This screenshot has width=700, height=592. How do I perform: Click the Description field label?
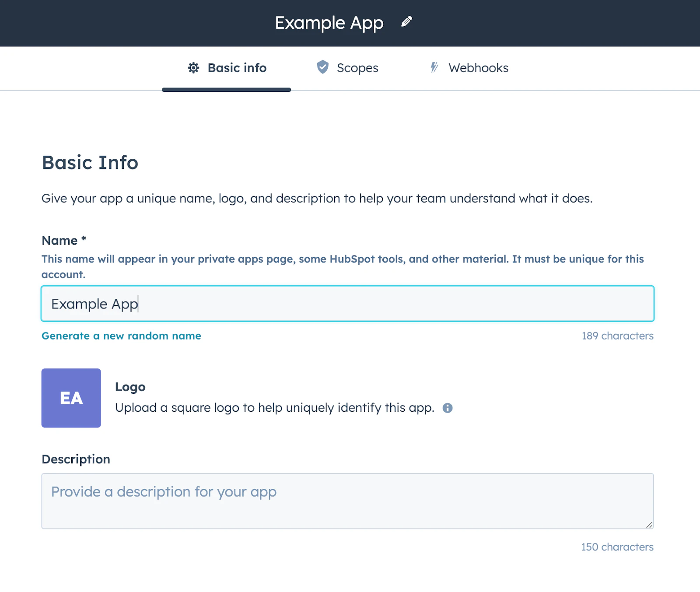click(76, 459)
